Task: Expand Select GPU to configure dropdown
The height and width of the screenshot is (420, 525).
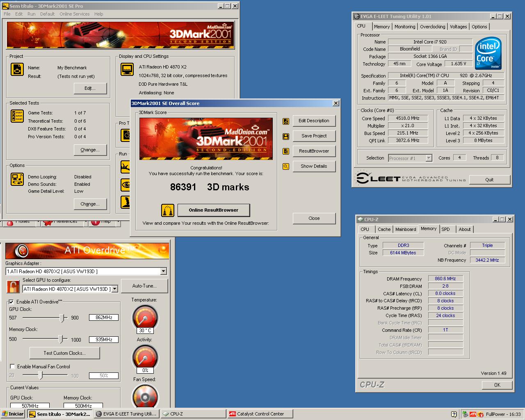Action: coord(114,289)
